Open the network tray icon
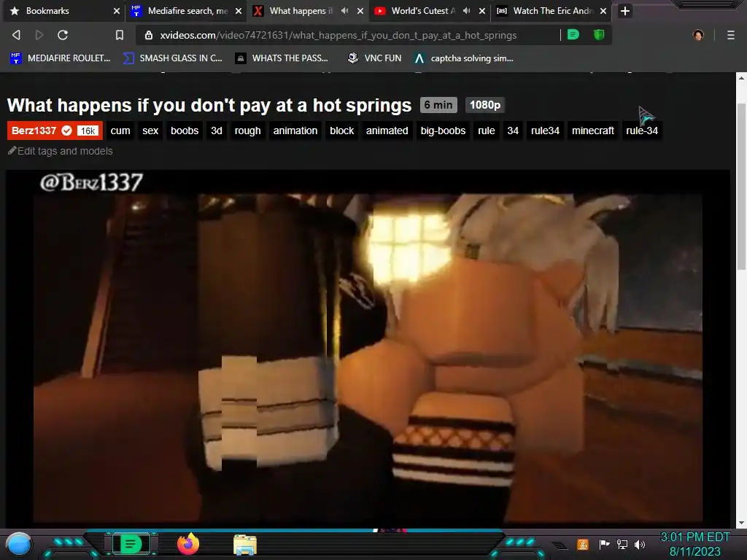 [622, 544]
